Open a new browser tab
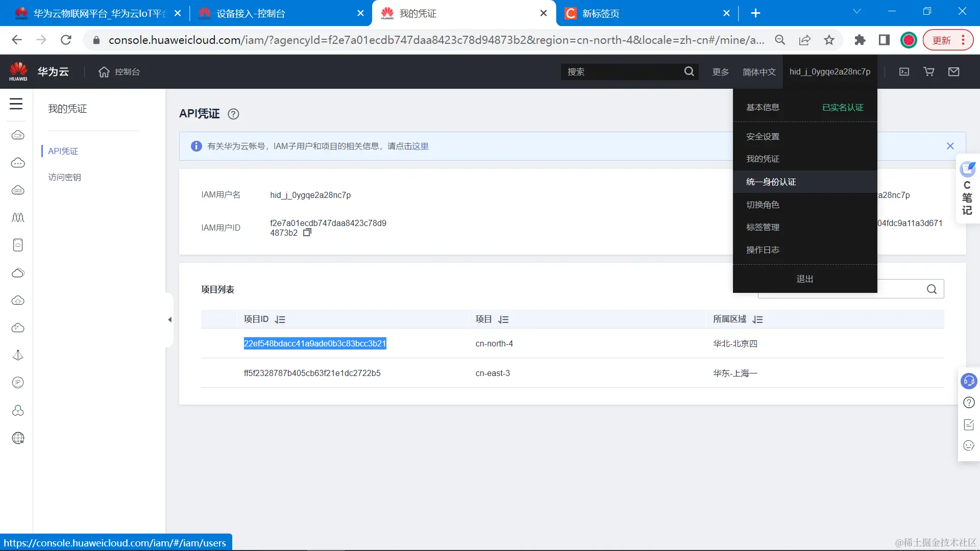The width and height of the screenshot is (980, 551). (755, 13)
